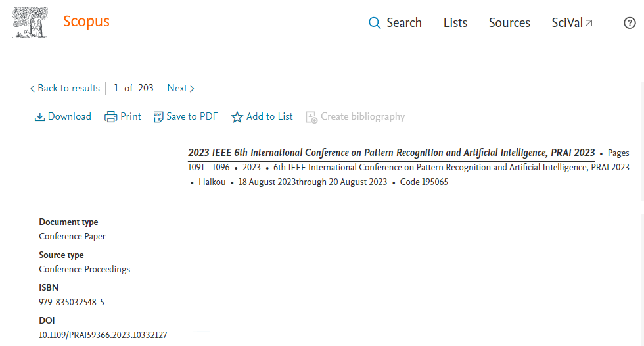The width and height of the screenshot is (644, 346).
Task: Click the page scrollbar on right edge
Action: [x=641, y=263]
